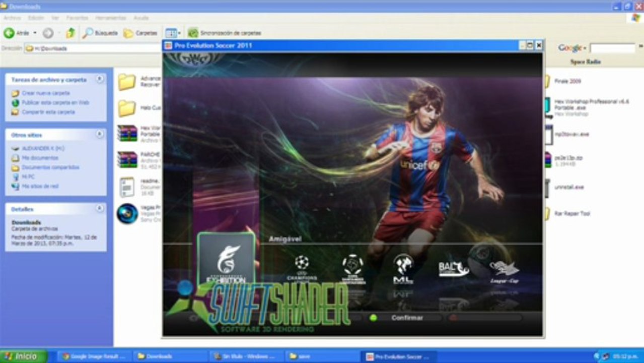Click Publicar esta carpeta en Web
Screen dimensions: 644x363
[x=55, y=102]
